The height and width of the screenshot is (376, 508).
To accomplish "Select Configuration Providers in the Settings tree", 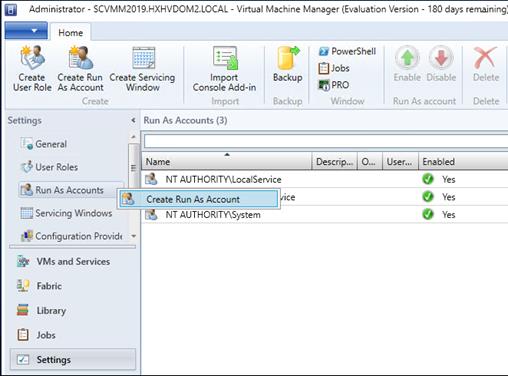I will point(71,236).
